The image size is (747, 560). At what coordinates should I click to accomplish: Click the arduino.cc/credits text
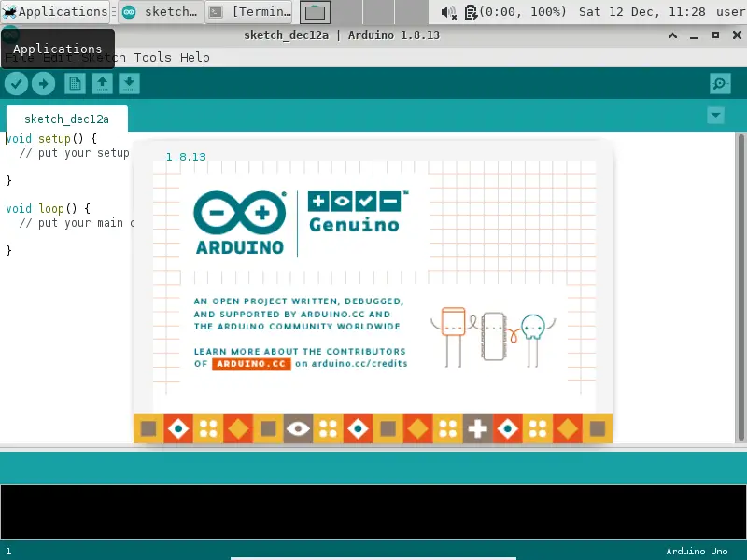click(359, 364)
